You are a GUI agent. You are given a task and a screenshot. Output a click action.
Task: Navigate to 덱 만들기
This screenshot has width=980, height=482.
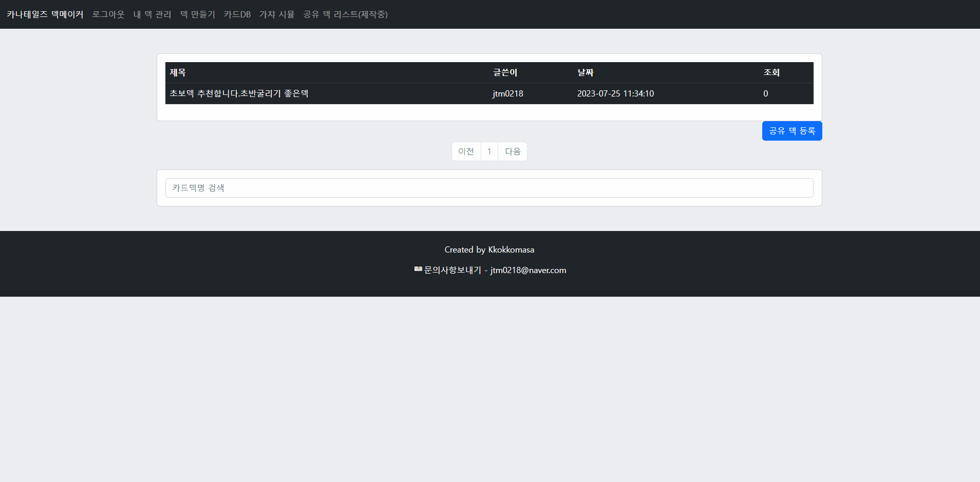(x=198, y=14)
